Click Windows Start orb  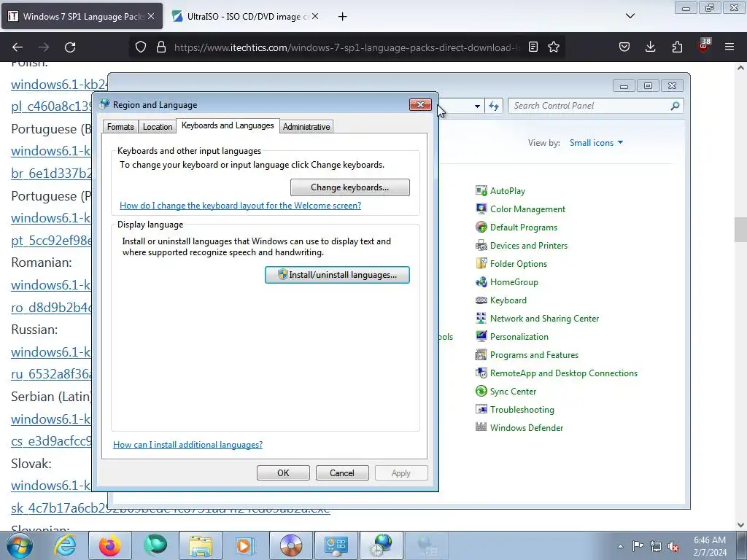tap(20, 546)
